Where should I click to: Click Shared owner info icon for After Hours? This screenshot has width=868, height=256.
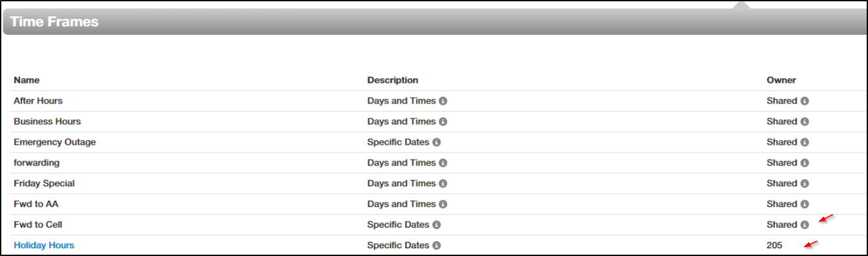click(805, 101)
